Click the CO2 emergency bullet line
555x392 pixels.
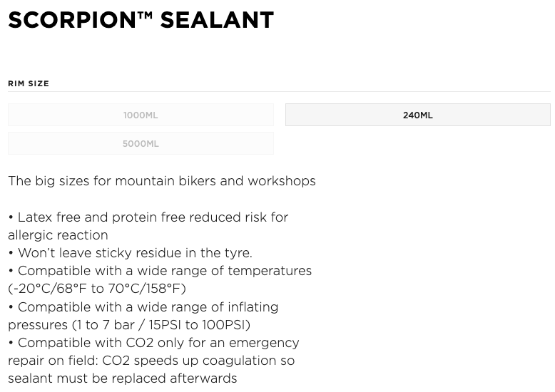point(153,343)
